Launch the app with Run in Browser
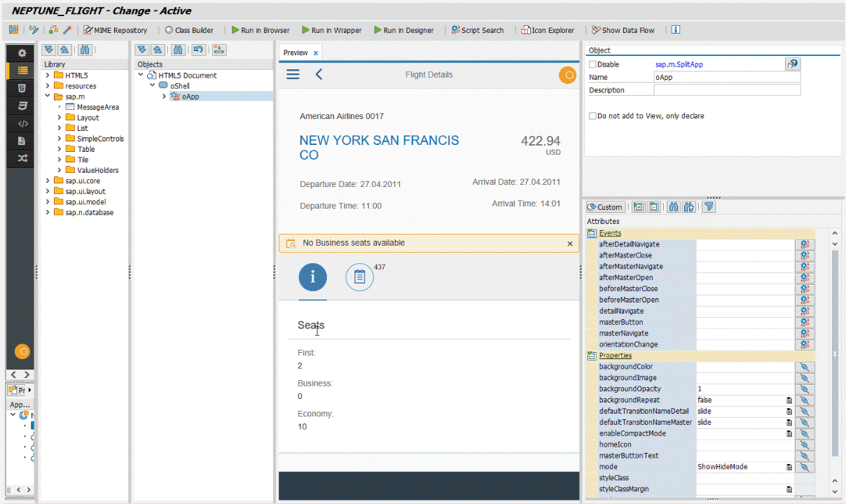 coord(260,30)
